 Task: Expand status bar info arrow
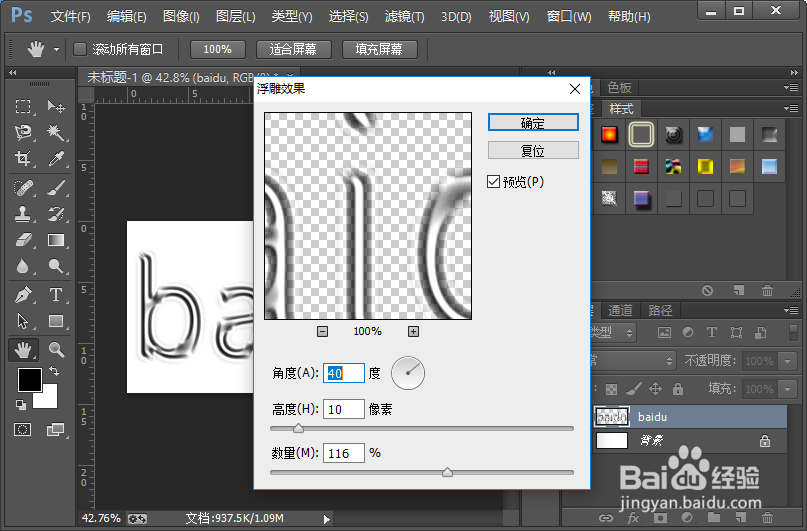(x=326, y=519)
